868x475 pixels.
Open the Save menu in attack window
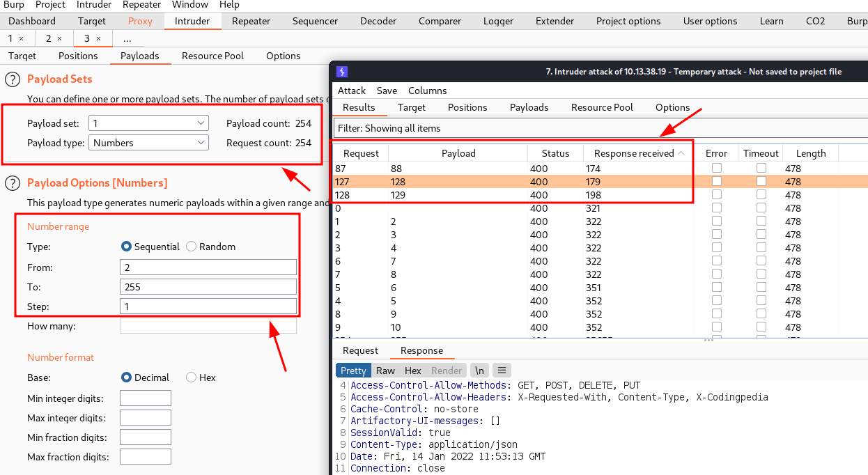click(x=387, y=91)
